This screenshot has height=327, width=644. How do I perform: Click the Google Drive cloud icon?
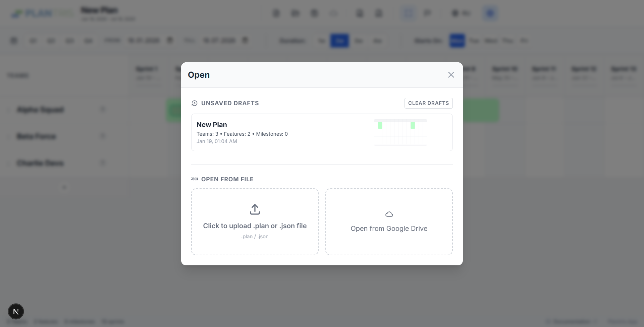tap(389, 214)
